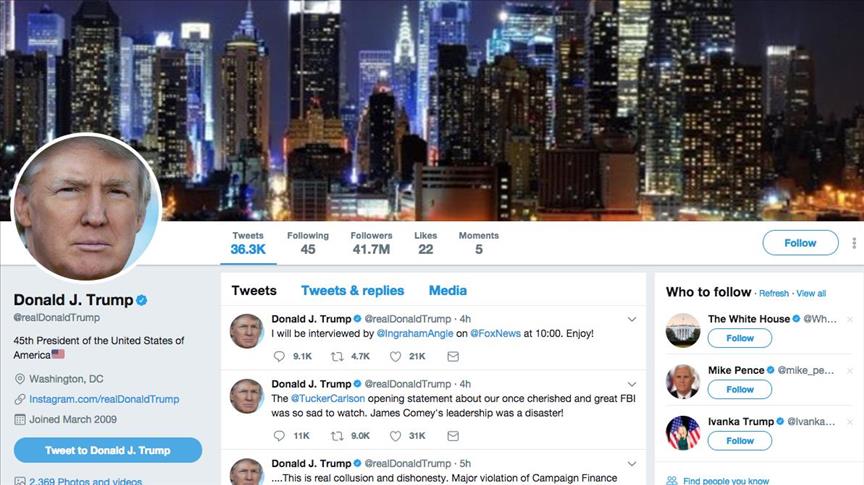Screen dimensions: 864x485
Task: Follow The White House account
Action: 739,338
